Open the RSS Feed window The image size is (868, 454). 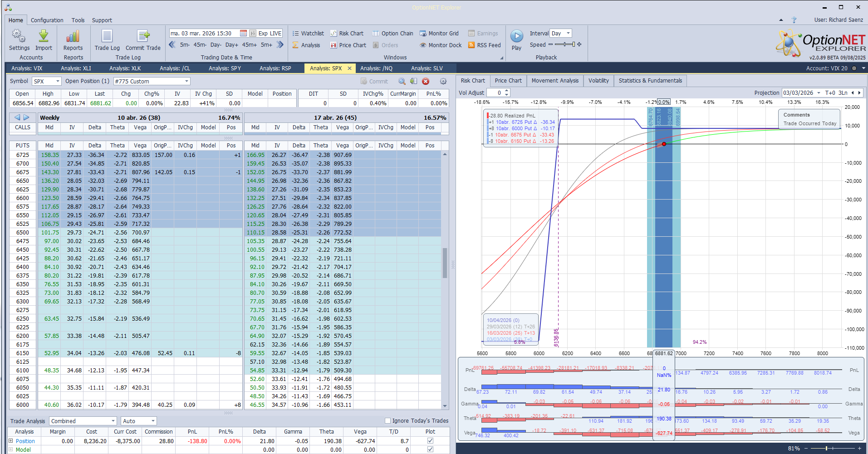click(x=484, y=45)
